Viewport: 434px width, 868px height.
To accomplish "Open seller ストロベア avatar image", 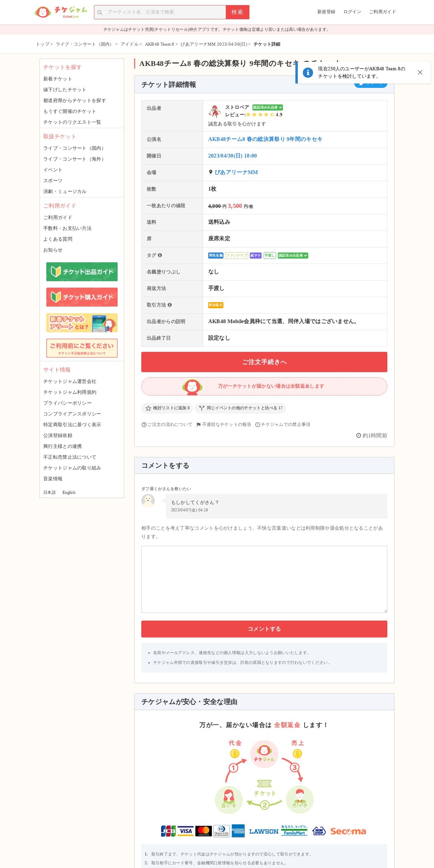I will tap(215, 111).
